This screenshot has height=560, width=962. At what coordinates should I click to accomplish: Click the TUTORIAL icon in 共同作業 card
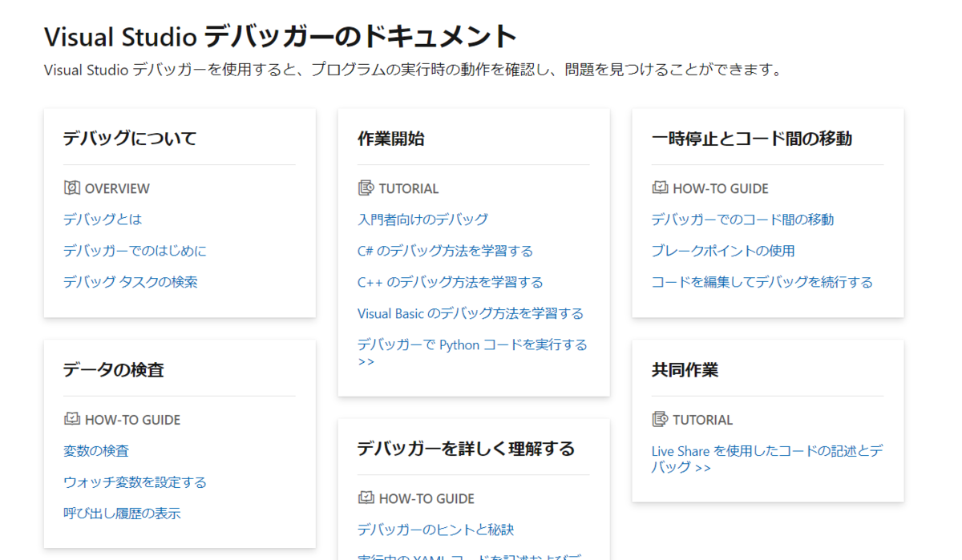click(660, 418)
